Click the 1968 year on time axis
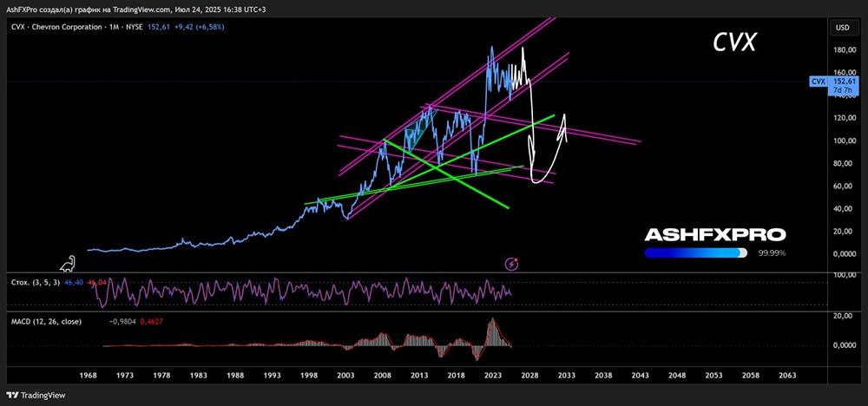This screenshot has width=868, height=406. 89,375
